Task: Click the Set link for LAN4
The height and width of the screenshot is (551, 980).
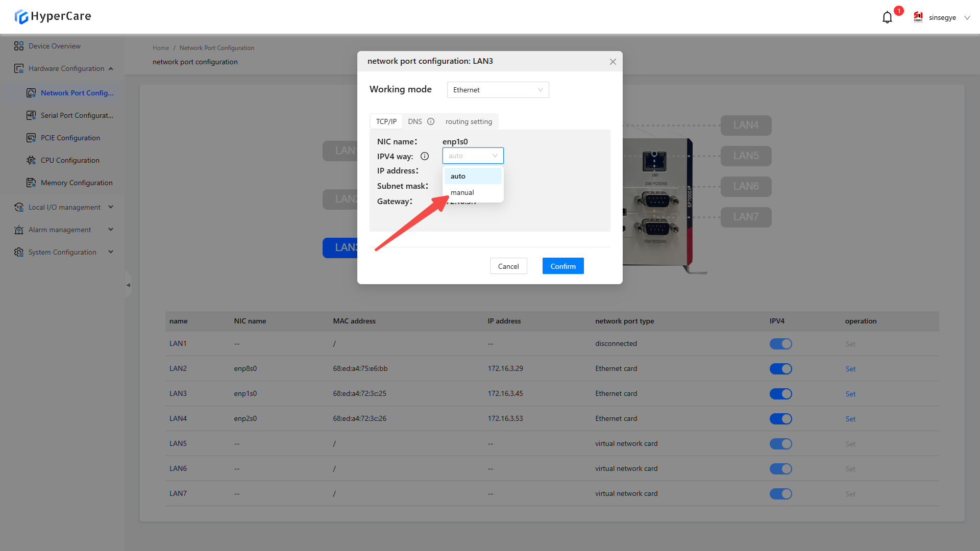Action: (x=850, y=419)
